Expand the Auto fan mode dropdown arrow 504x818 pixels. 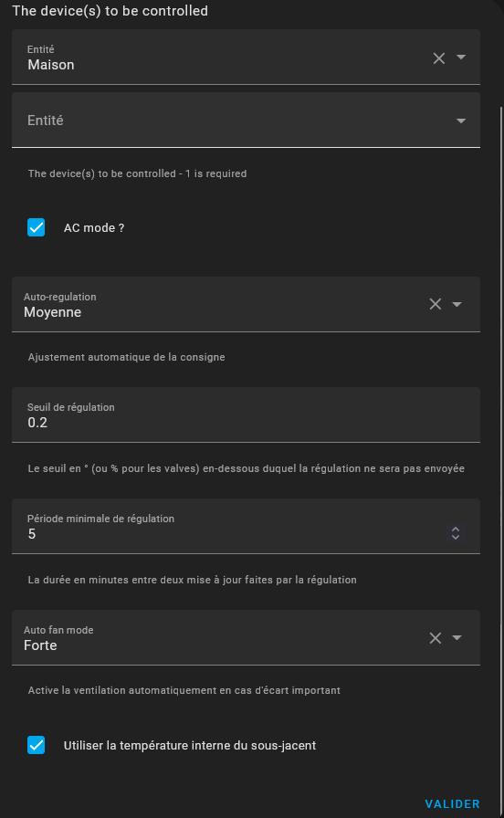[x=457, y=637]
